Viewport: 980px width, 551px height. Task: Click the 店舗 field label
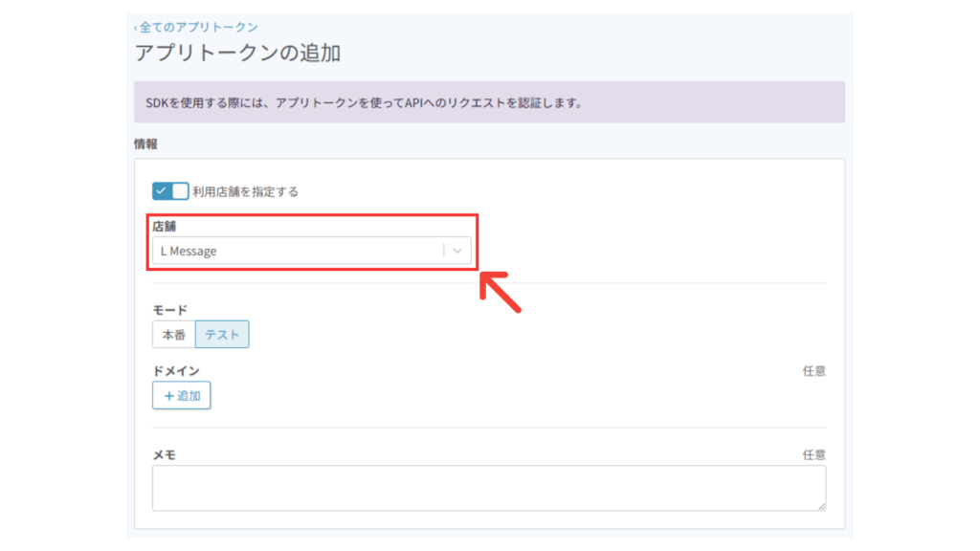click(x=165, y=226)
